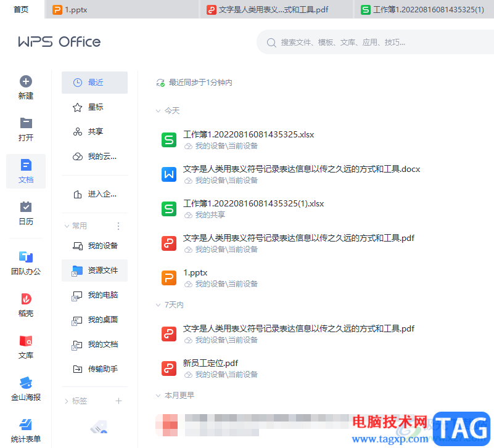This screenshot has height=448, width=494.
Task: Click the 新建 plus icon
Action: (x=26, y=81)
